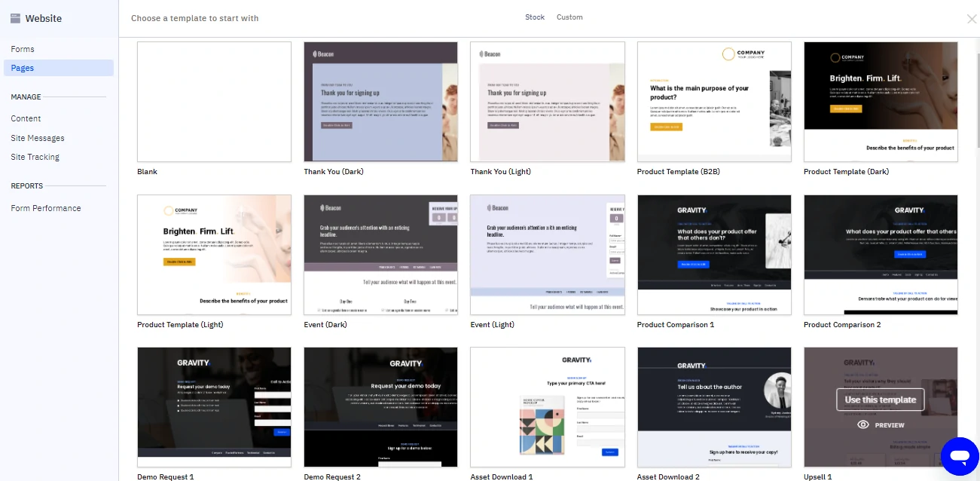Click the Website section icon

point(15,18)
